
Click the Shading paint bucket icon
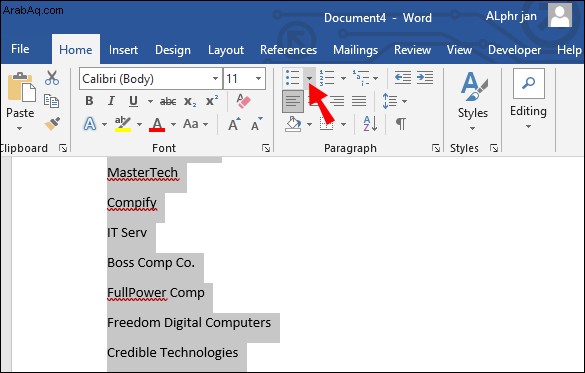[x=294, y=124]
